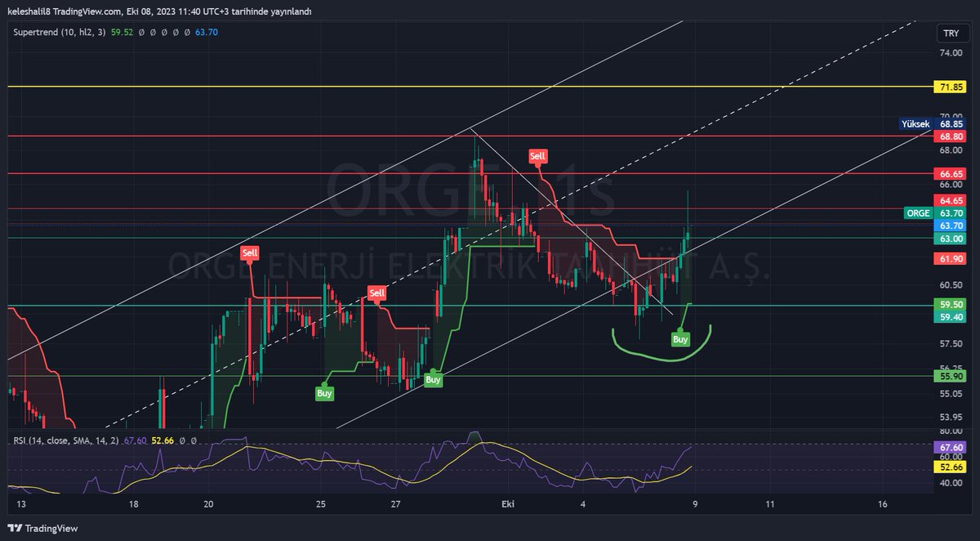Screen dimensions: 980x541
Task: Click the green 63.00 price label
Action: point(951,239)
